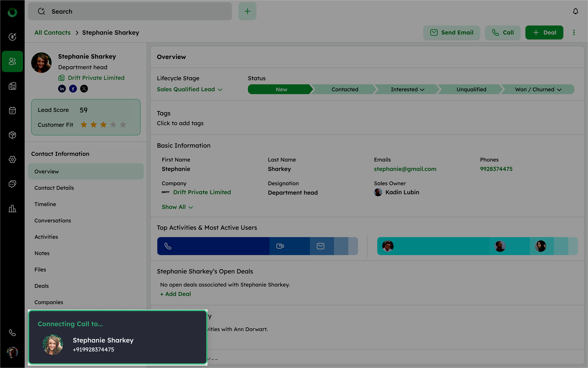Click the reports bar chart icon
Viewport: 588px width, 368px height.
12,209
